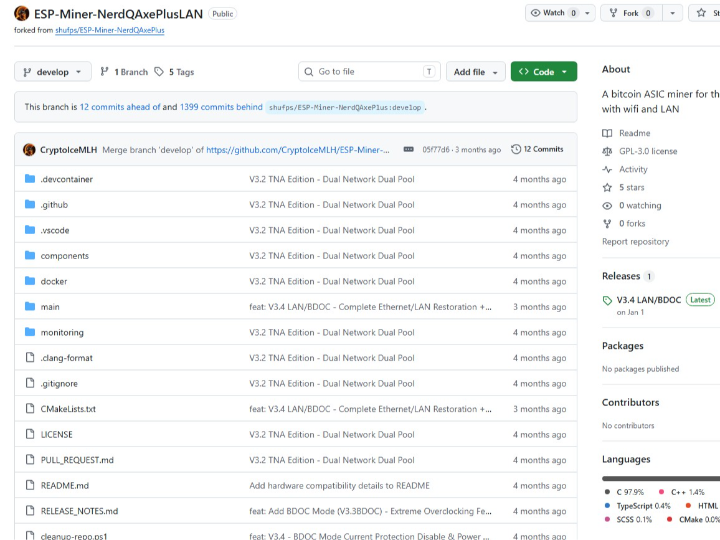Open the Add file dropdown
The height and width of the screenshot is (540, 720).
[475, 72]
